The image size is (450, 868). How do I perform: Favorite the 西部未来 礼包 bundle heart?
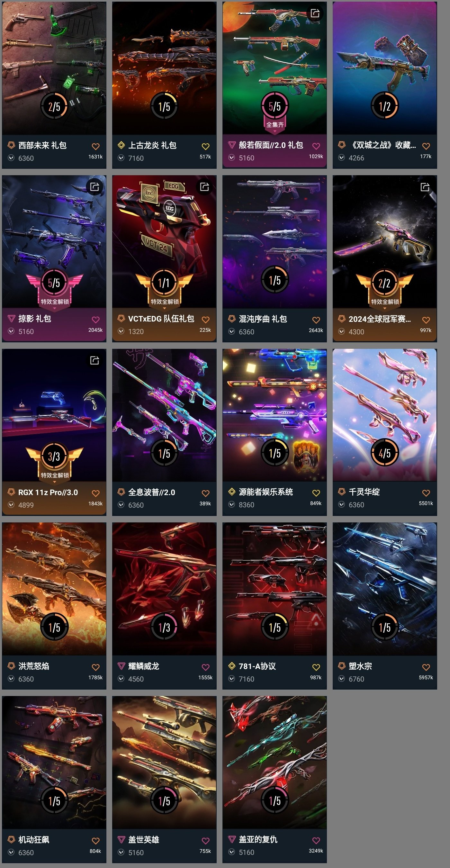96,146
